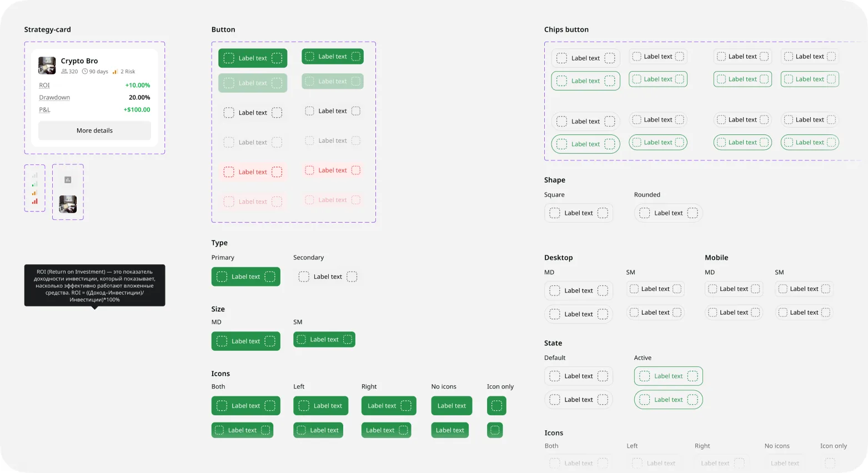The height and width of the screenshot is (473, 868).
Task: Select the orange risk-level bars icon
Action: tap(34, 193)
